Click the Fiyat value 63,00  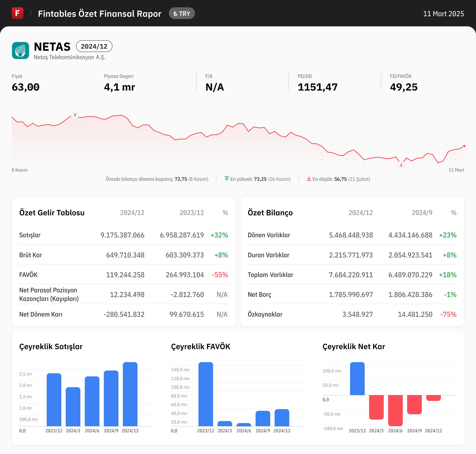(26, 87)
